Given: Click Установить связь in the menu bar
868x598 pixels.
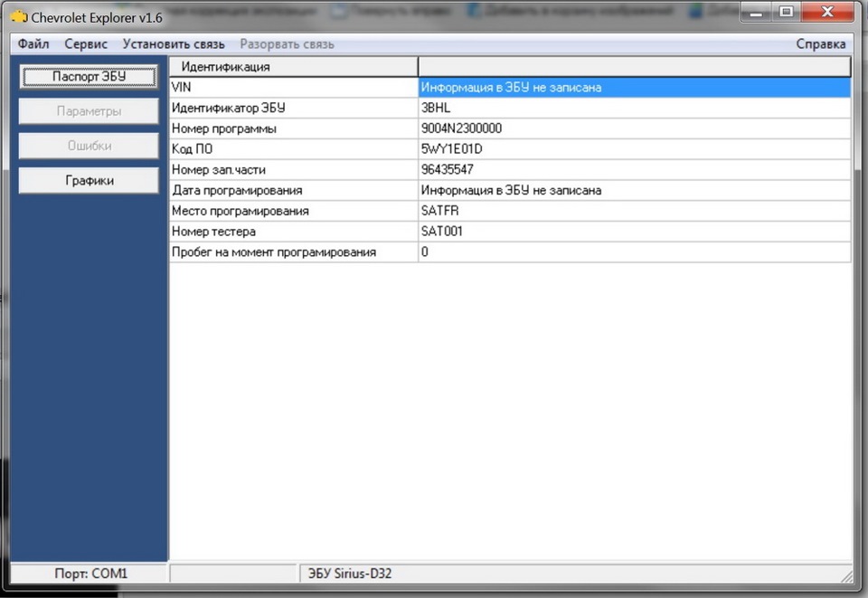Looking at the screenshot, I should tap(174, 43).
